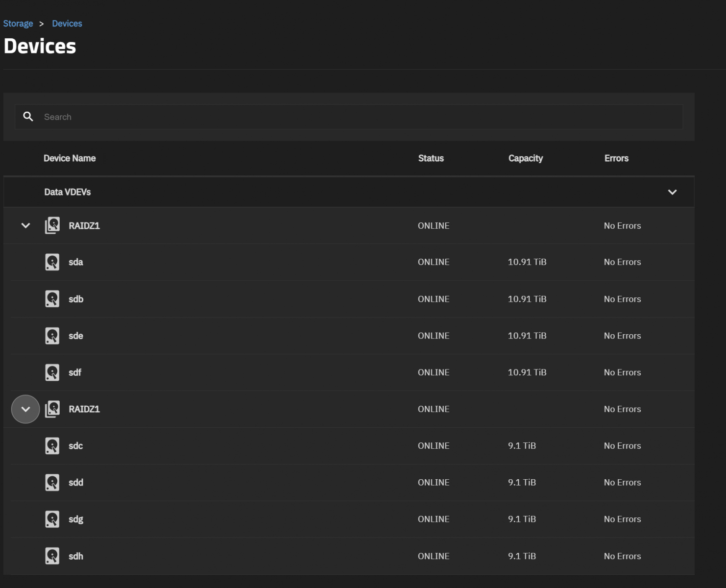
Task: Click the ONLINE status of sdg
Action: click(x=434, y=519)
